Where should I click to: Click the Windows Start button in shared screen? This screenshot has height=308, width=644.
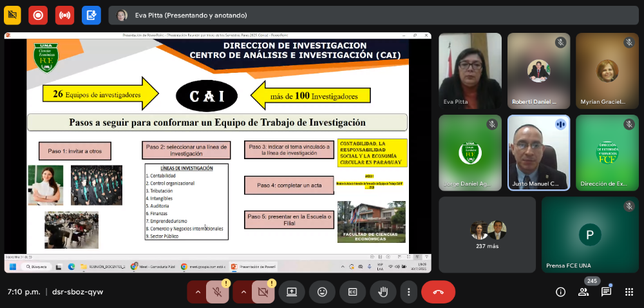tap(12, 267)
